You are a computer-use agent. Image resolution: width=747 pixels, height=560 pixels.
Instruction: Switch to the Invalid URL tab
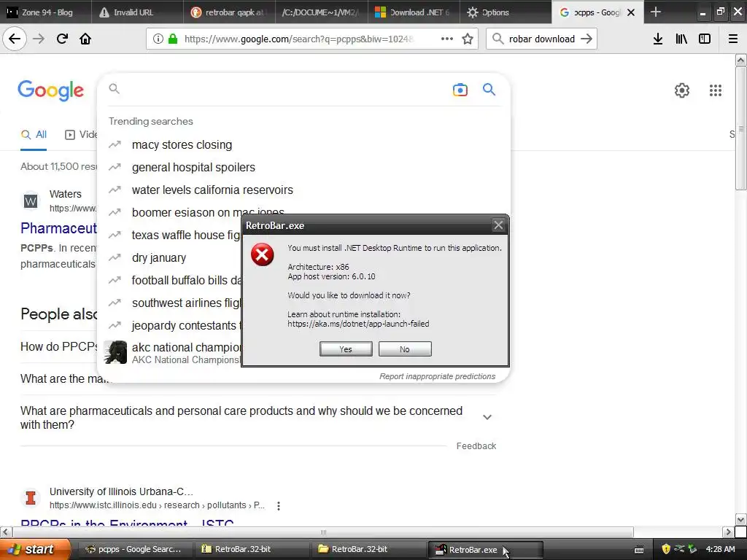tap(138, 12)
